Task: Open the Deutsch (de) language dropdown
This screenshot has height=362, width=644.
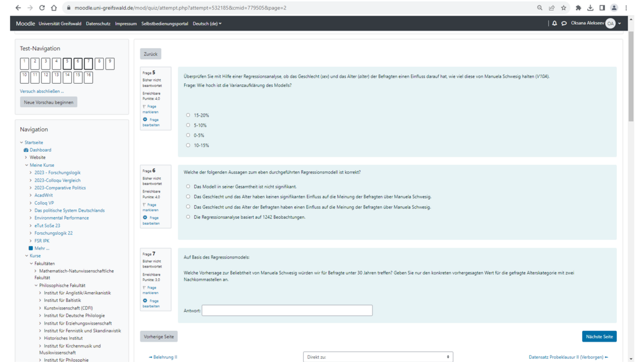Action: (207, 24)
